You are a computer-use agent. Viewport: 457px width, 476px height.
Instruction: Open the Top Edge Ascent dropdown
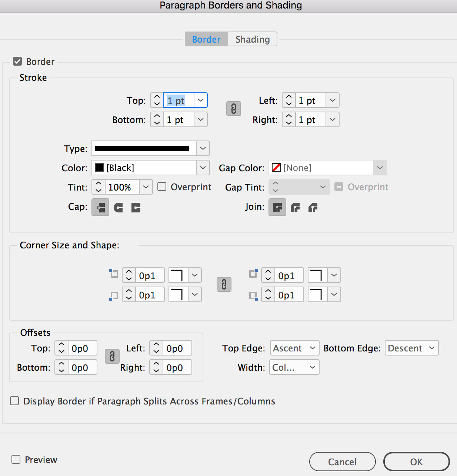[295, 348]
